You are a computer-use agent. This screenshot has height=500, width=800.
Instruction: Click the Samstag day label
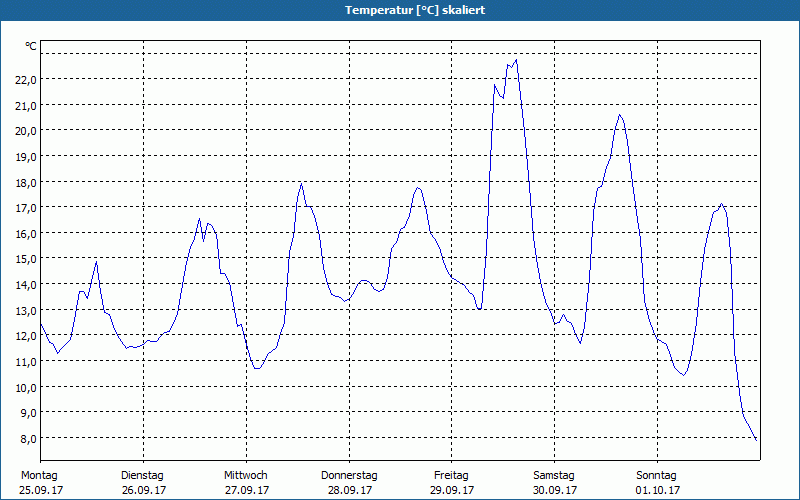(x=554, y=476)
